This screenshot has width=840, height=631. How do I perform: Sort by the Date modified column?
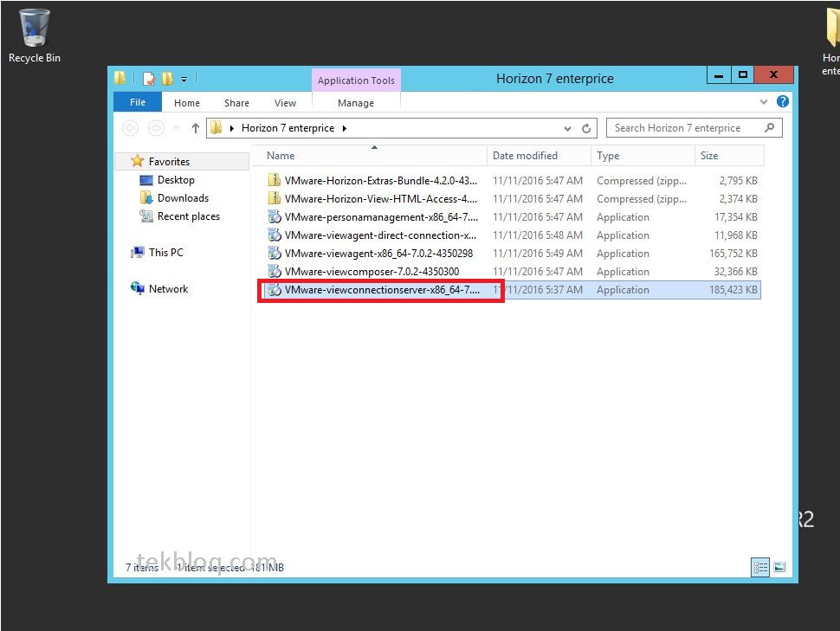[x=539, y=155]
